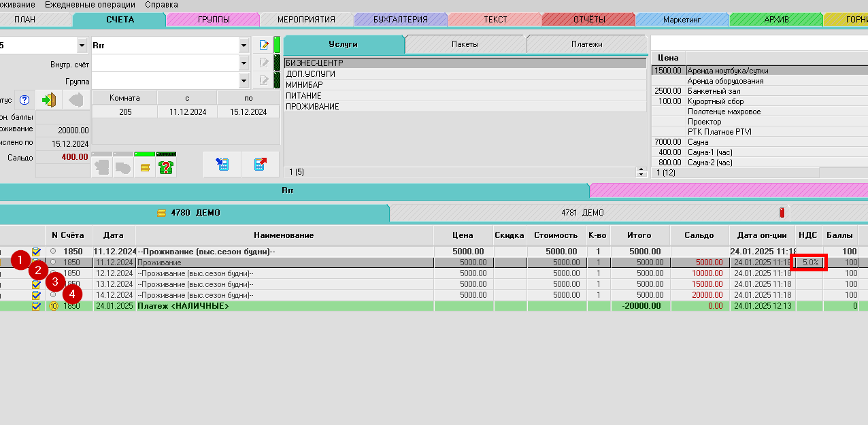Click the calculator with red arrow icon
Viewport: 868px width, 425px height.
click(x=260, y=165)
